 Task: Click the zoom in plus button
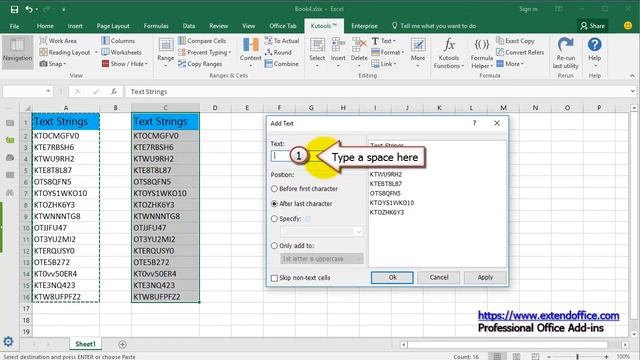[x=607, y=356]
